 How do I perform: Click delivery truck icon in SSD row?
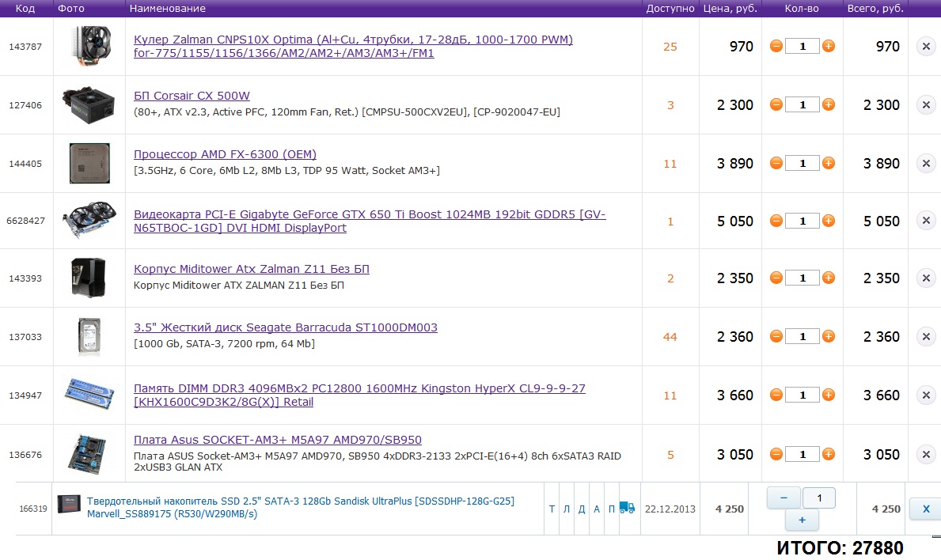(x=627, y=508)
